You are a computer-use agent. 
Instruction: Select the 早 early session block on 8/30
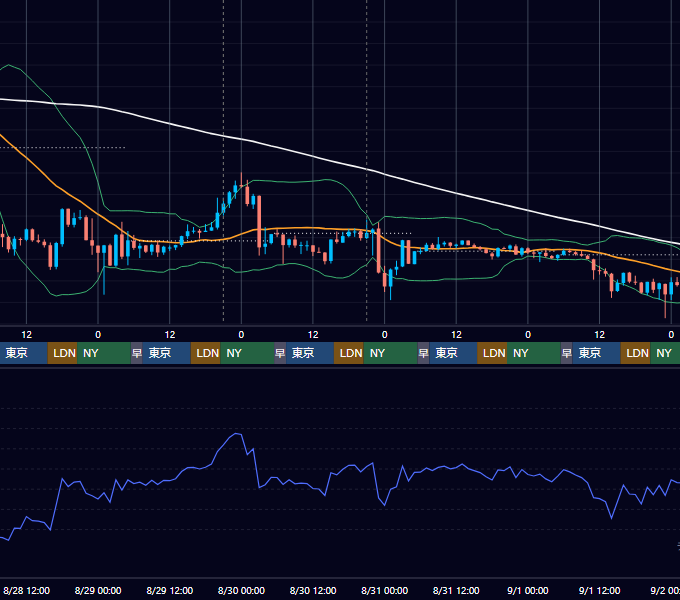280,353
